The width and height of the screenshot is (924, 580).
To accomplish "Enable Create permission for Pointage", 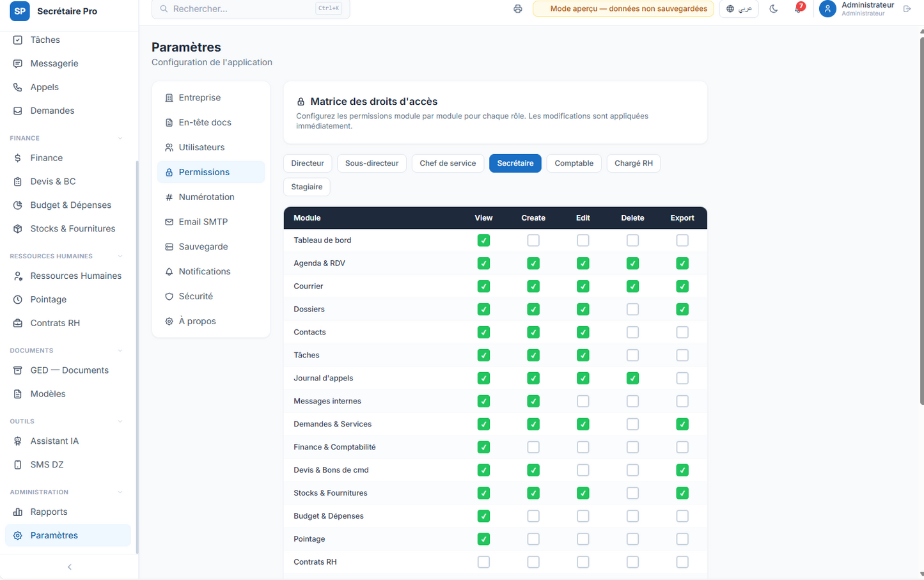I will tap(533, 540).
